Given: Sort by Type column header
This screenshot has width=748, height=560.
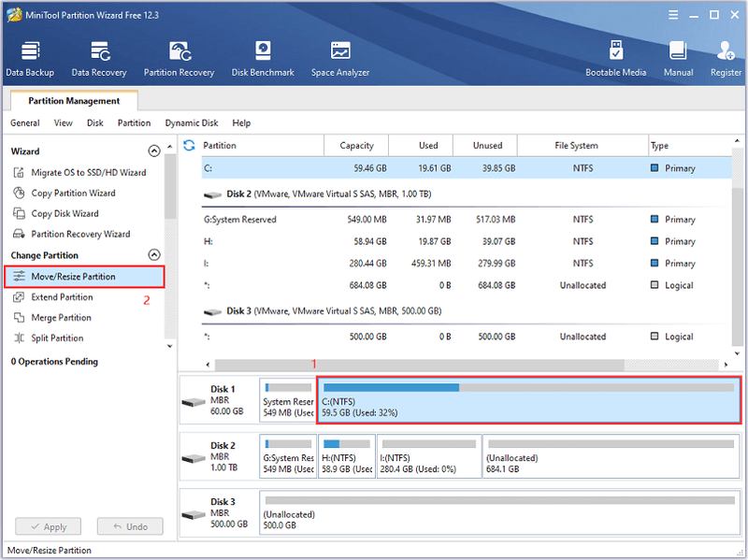Looking at the screenshot, I should (x=690, y=146).
